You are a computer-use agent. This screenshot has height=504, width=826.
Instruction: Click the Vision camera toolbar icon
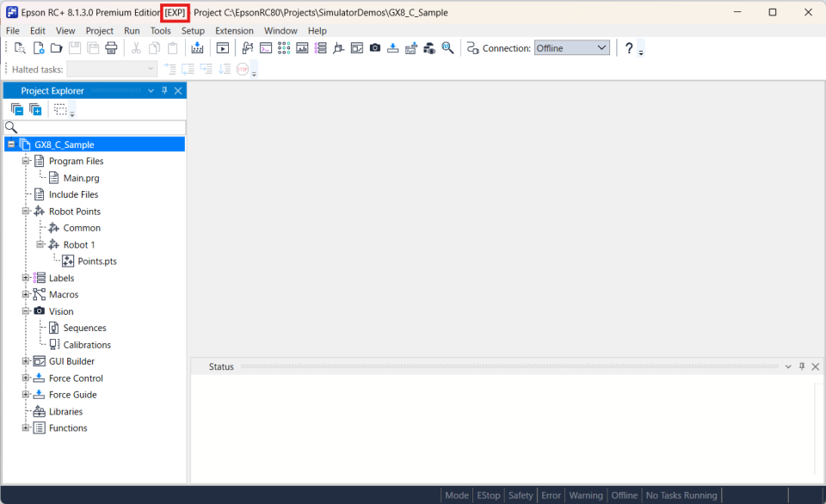tap(375, 48)
